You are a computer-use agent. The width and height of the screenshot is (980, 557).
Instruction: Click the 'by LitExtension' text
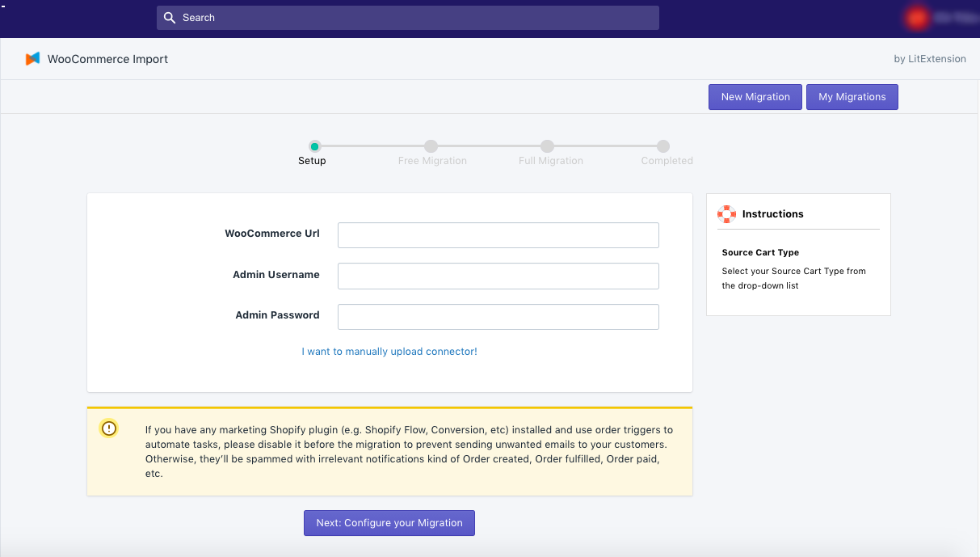930,59
